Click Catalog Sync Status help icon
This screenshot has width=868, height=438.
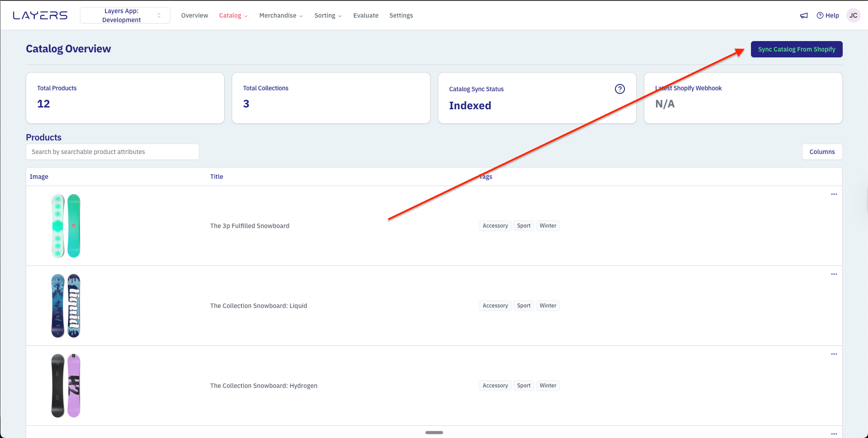click(x=620, y=89)
